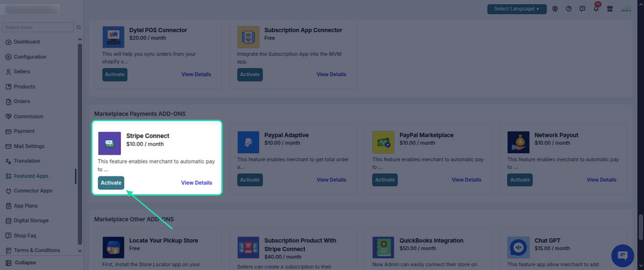Open the chat support bubble button
Viewport: 644px width, 270px height.
[623, 256]
